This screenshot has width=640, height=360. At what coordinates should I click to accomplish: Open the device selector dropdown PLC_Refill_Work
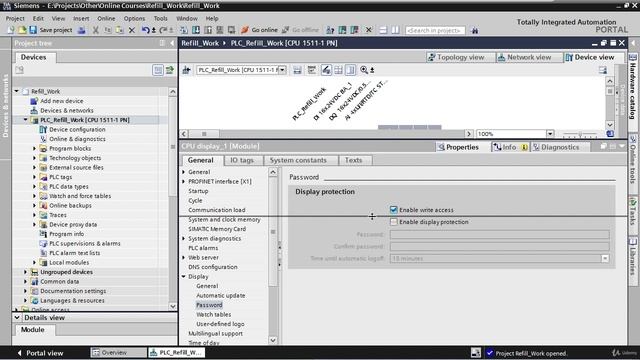(x=282, y=70)
